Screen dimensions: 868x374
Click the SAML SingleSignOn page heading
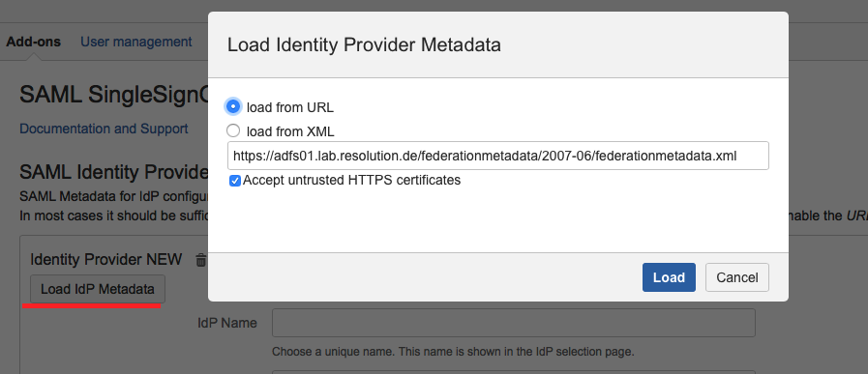point(113,95)
